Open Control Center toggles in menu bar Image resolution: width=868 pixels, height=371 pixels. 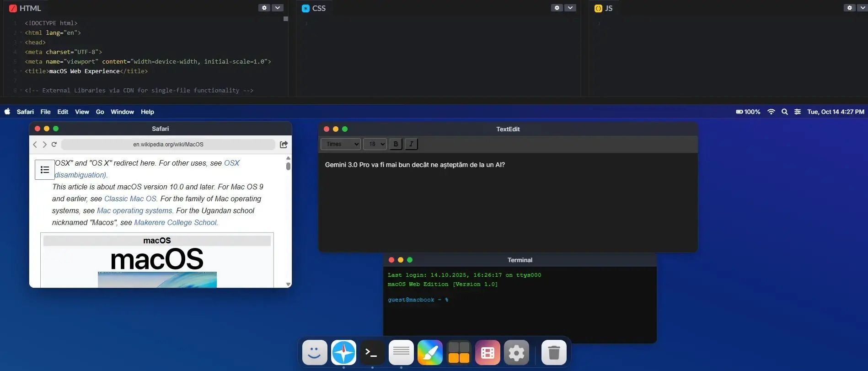click(798, 112)
